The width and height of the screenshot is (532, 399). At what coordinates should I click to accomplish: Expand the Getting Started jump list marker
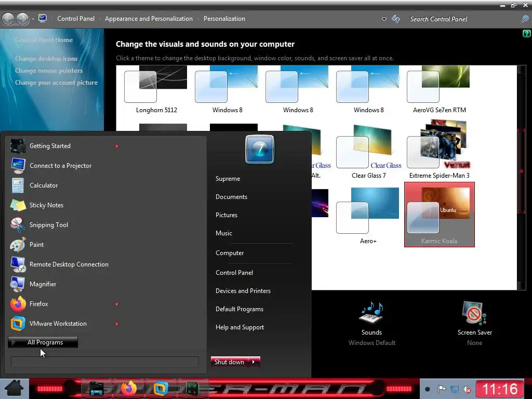point(117,146)
